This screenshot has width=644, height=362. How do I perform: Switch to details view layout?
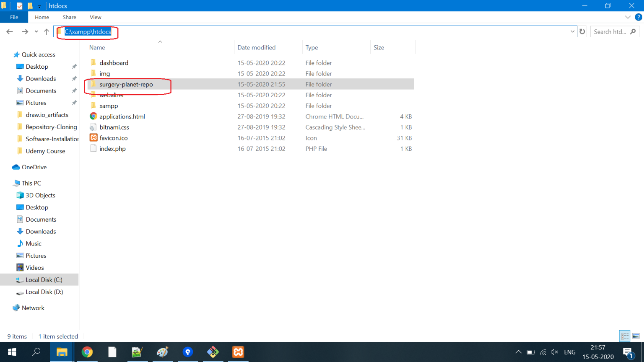625,336
